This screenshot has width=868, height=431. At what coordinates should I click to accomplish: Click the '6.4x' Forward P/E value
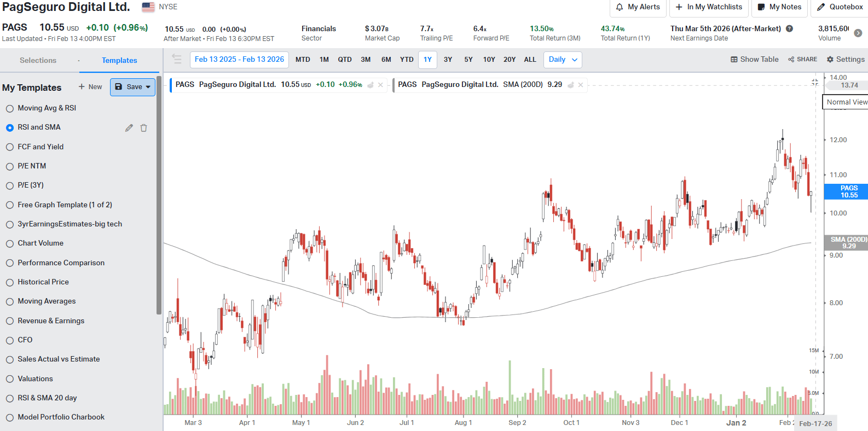[x=480, y=28]
